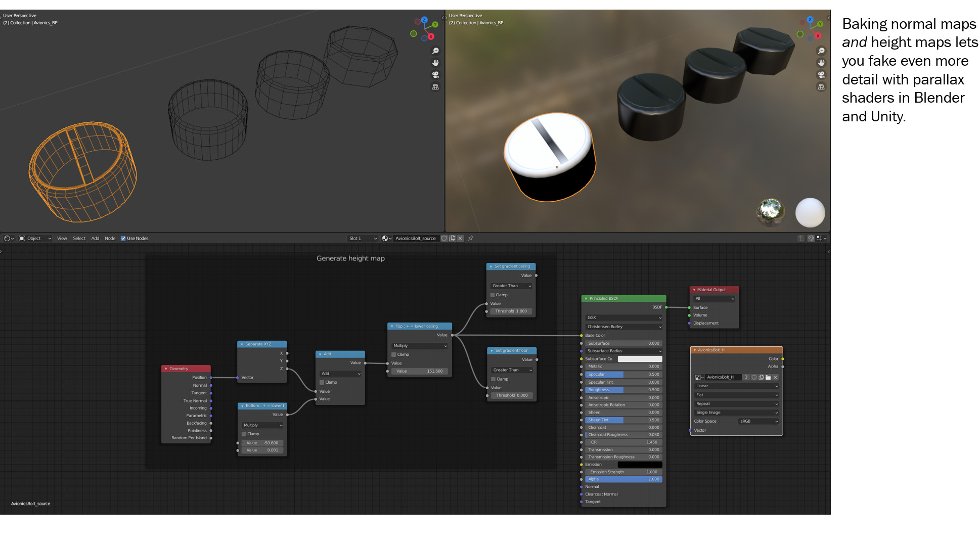
Task: Open the Node menu in editor header
Action: [110, 238]
